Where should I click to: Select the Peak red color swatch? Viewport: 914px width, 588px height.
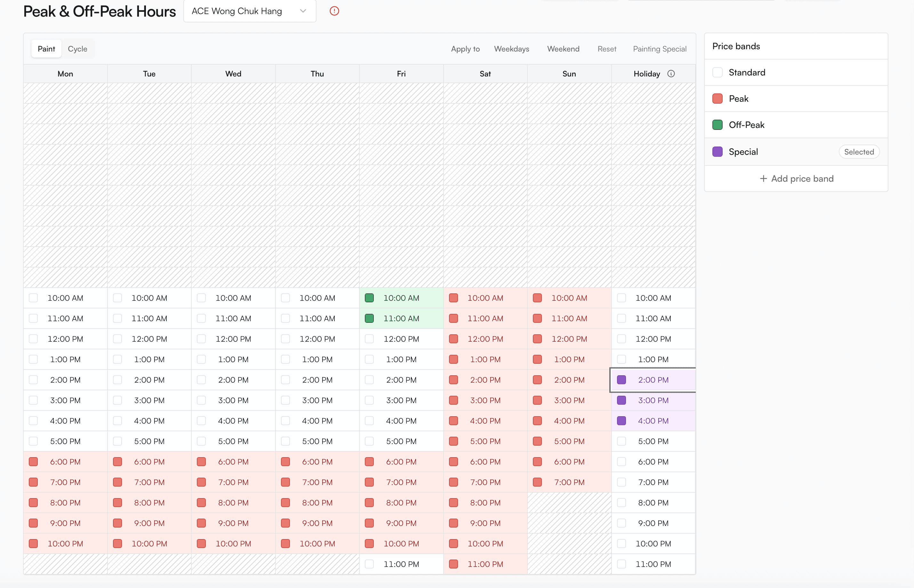point(717,99)
